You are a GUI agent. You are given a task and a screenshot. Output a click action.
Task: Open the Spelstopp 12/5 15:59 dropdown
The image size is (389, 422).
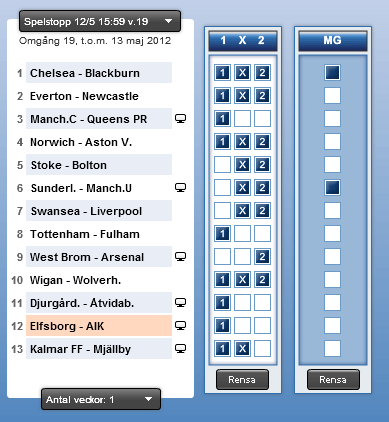100,21
